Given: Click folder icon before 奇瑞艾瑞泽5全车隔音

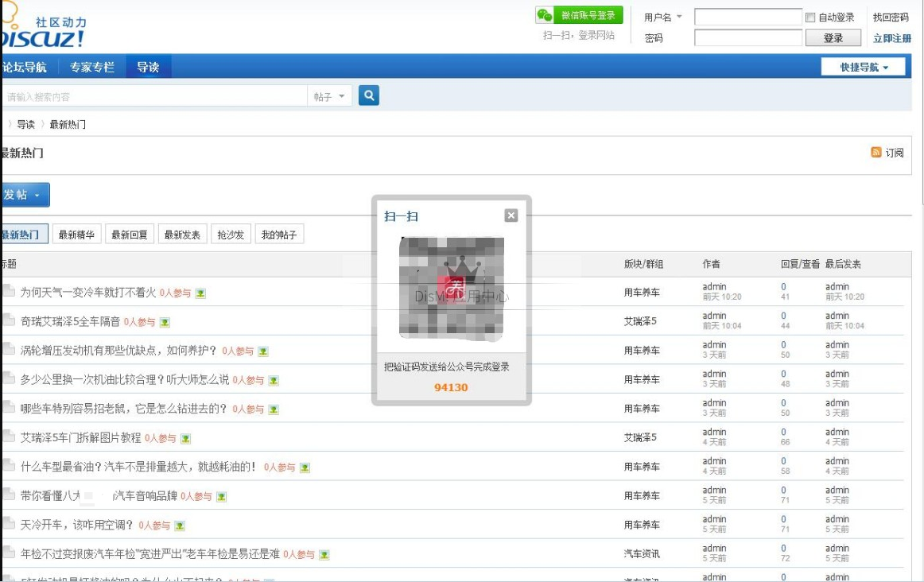Looking at the screenshot, I should (8, 320).
